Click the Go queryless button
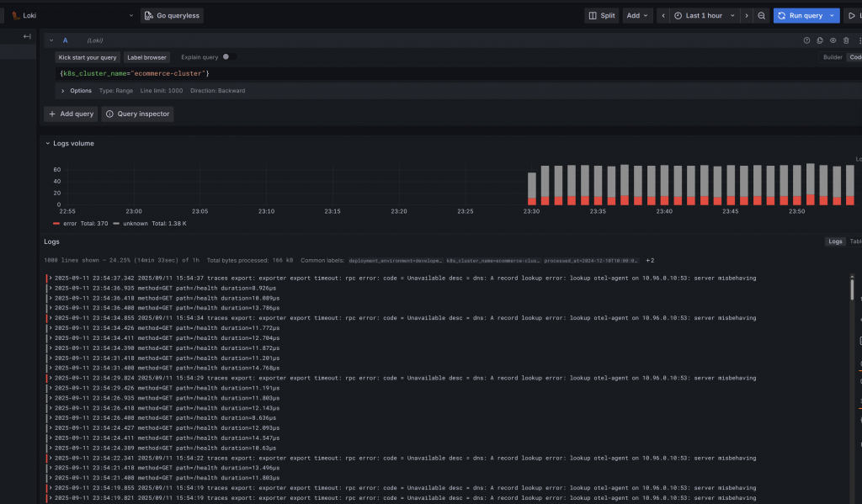Viewport: 862px width, 504px height. point(172,15)
